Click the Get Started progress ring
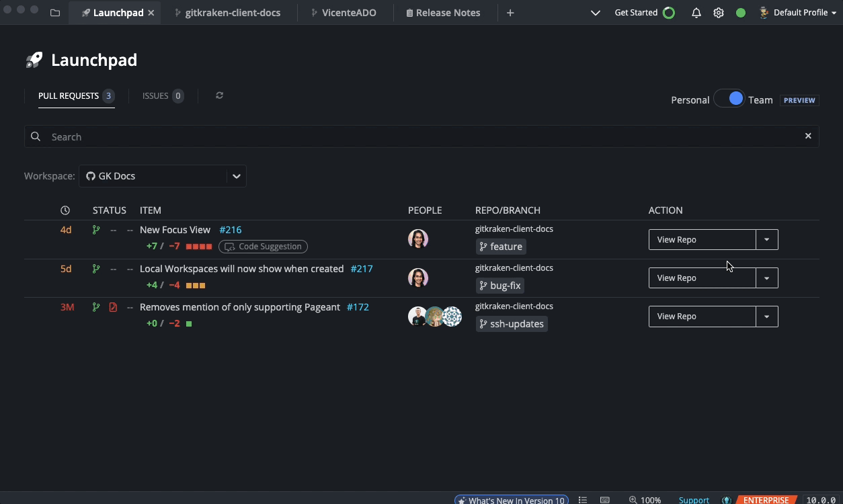 [x=669, y=13]
